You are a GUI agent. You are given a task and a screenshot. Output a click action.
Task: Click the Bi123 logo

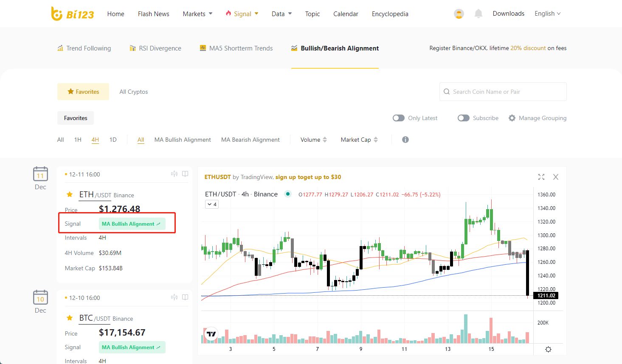coord(73,14)
